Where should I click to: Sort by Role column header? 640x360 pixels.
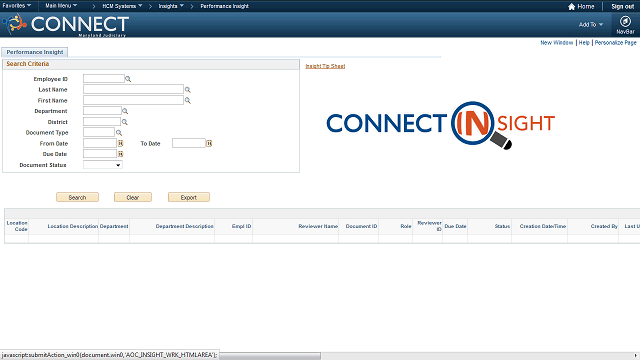click(406, 226)
